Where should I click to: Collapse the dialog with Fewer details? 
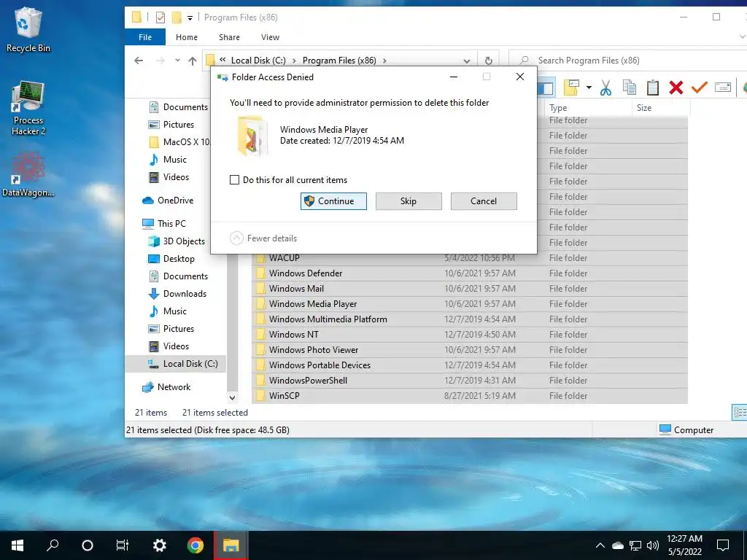(263, 238)
